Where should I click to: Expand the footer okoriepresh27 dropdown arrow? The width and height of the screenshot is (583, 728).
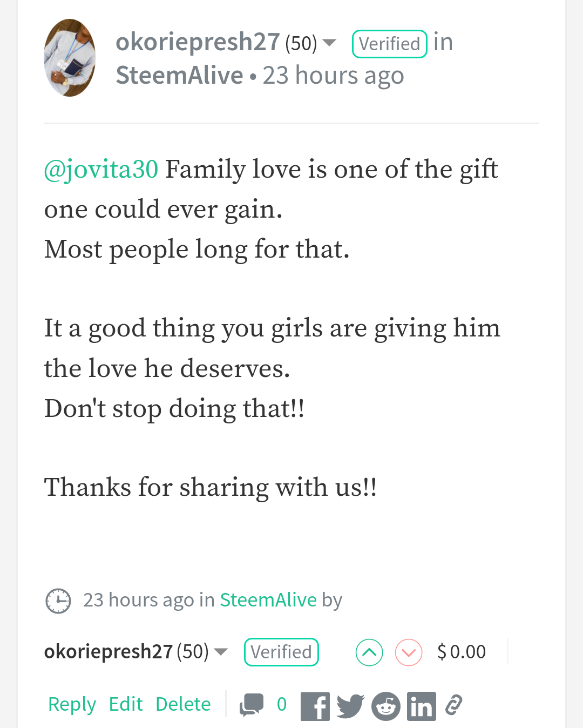pos(221,652)
